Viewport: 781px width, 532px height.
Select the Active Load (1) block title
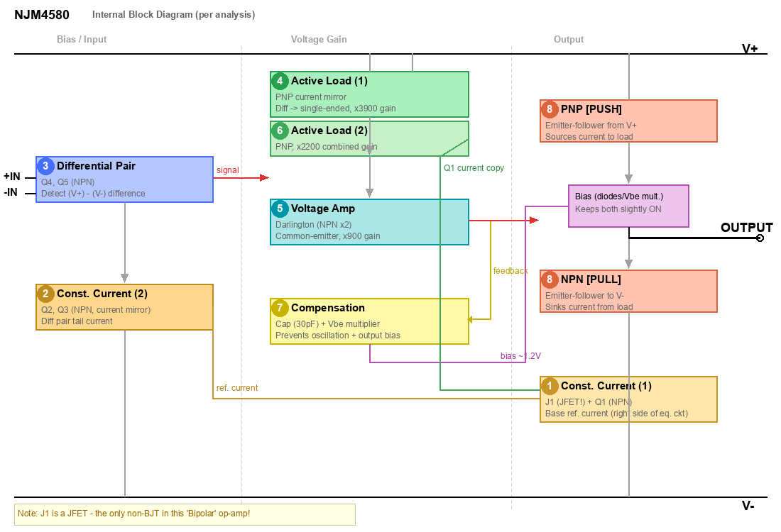click(329, 81)
